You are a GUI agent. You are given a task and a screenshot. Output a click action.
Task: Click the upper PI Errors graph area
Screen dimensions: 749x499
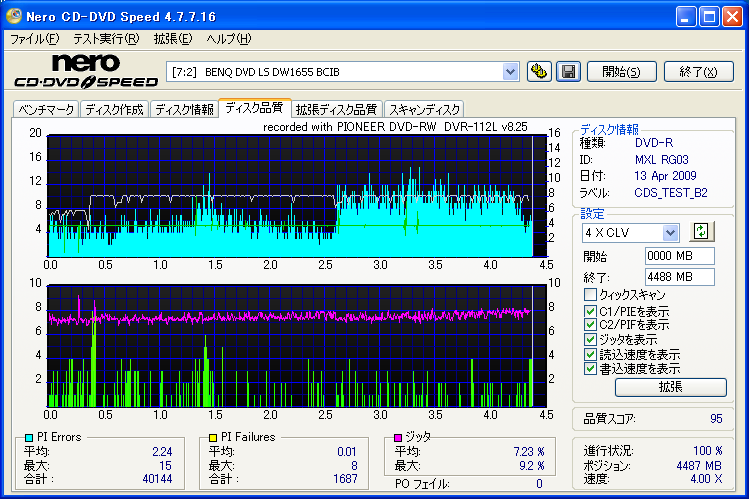[296, 196]
